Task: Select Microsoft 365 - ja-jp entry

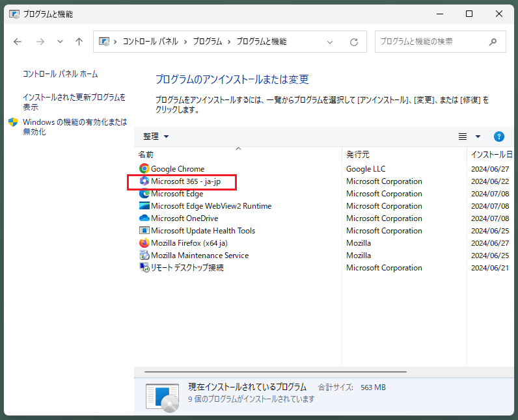Action: [x=185, y=181]
